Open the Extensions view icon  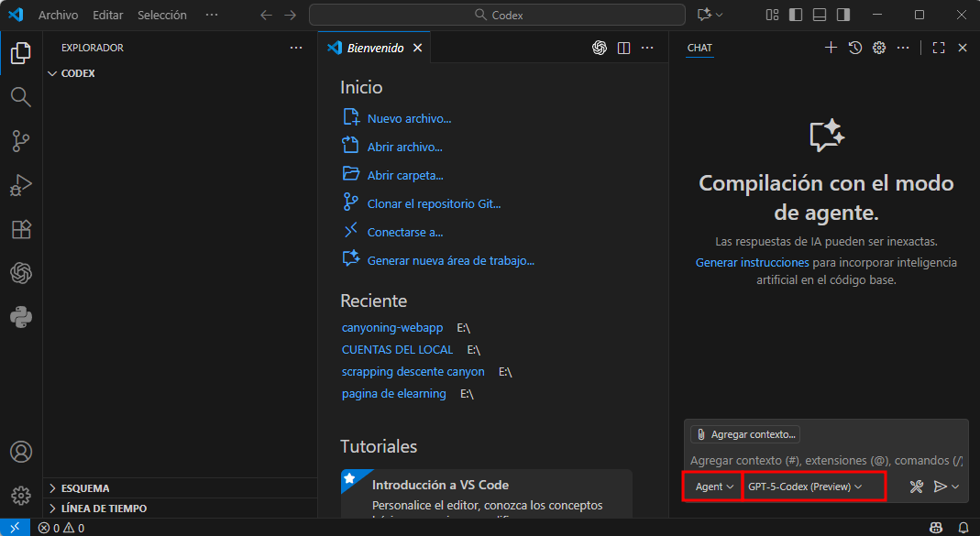click(x=20, y=229)
